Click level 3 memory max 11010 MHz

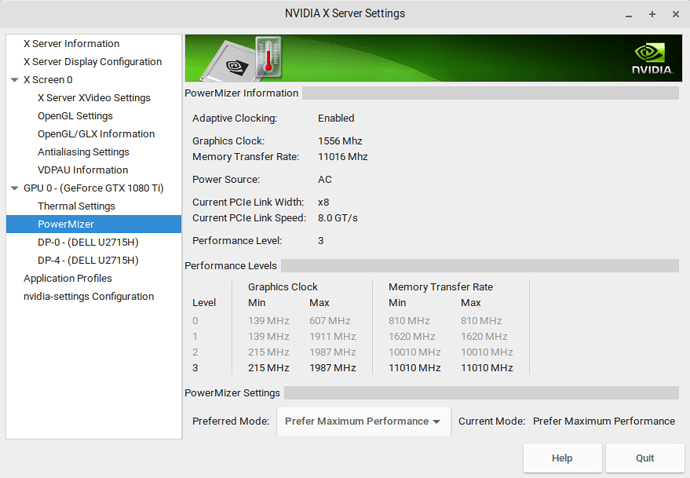(x=487, y=368)
